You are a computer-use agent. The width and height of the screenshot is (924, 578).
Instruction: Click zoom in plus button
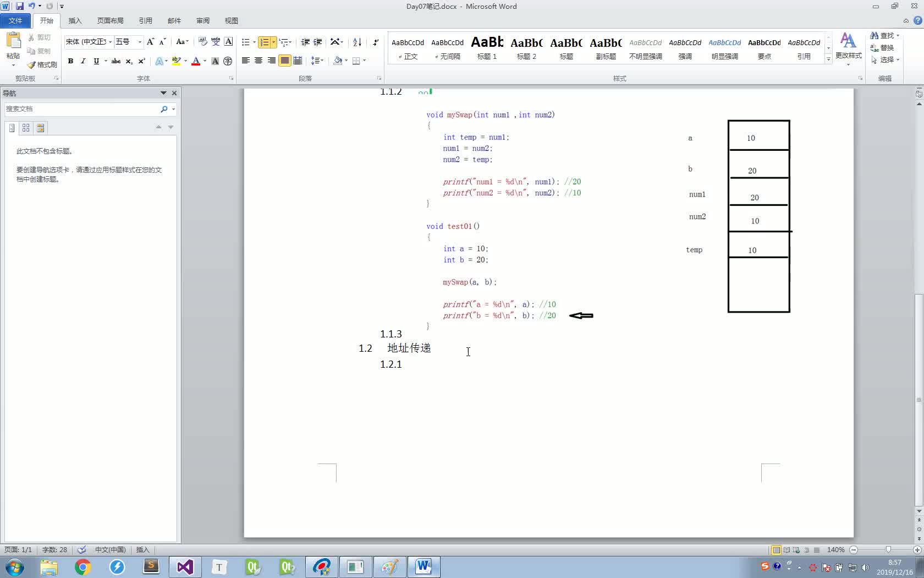[x=917, y=549]
